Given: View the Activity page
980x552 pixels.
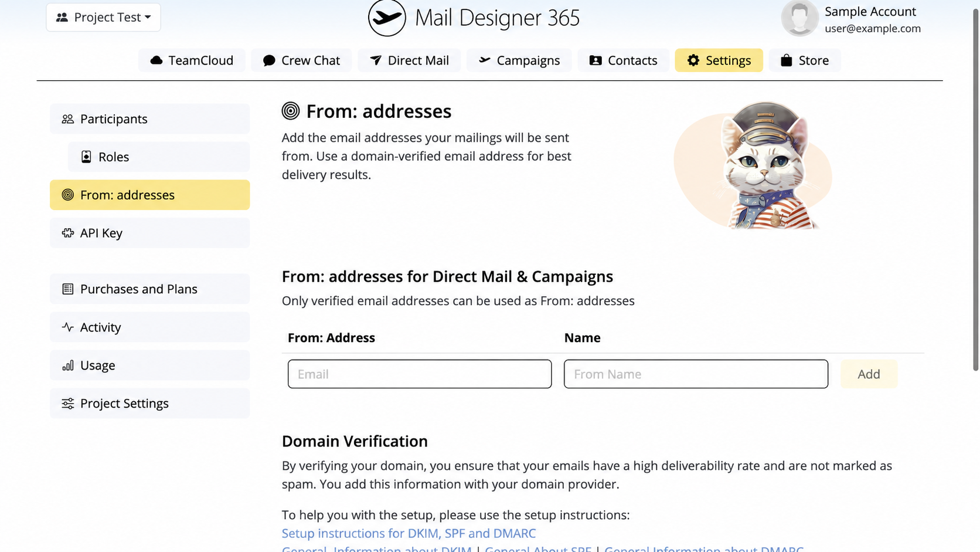Looking at the screenshot, I should pyautogui.click(x=149, y=327).
